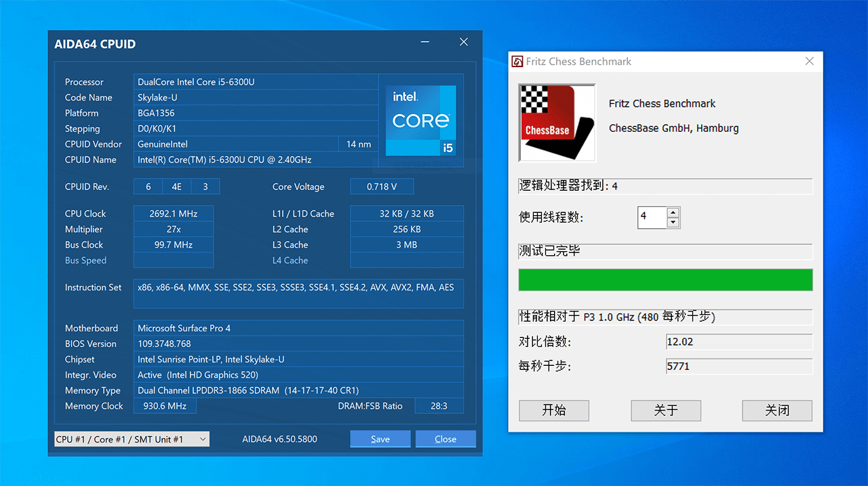This screenshot has width=868, height=486.
Task: Click the Code Name value Skylake-U
Action: [256, 97]
